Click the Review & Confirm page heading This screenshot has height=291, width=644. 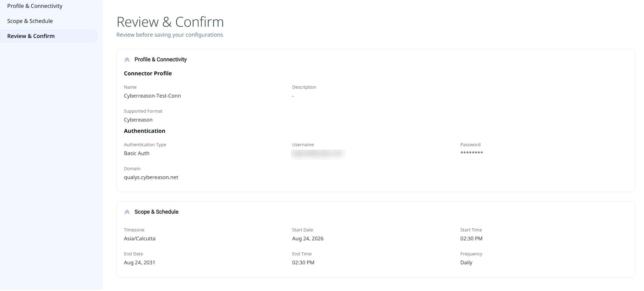(x=170, y=22)
